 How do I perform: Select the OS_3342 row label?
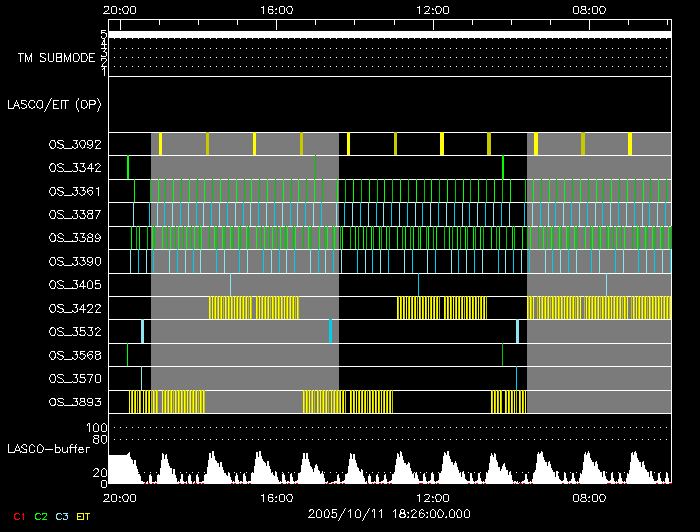[74, 167]
